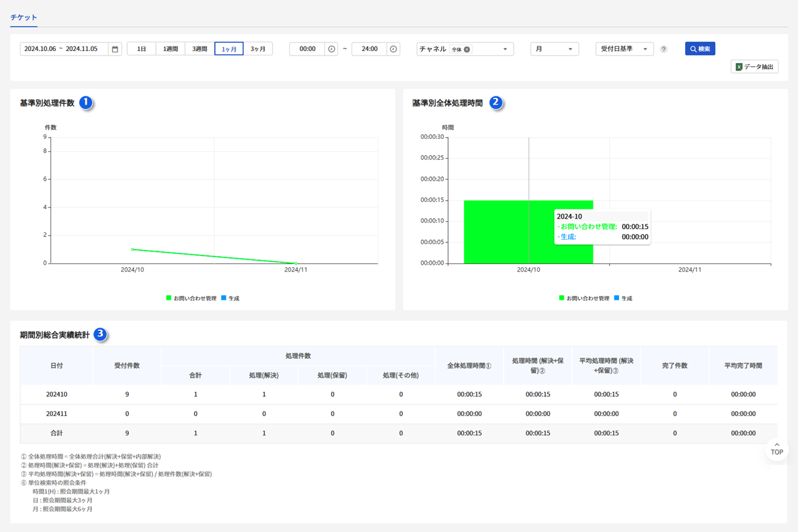Remove the 全体 channel tag
Viewport: 798px width, 532px height.
pos(467,49)
